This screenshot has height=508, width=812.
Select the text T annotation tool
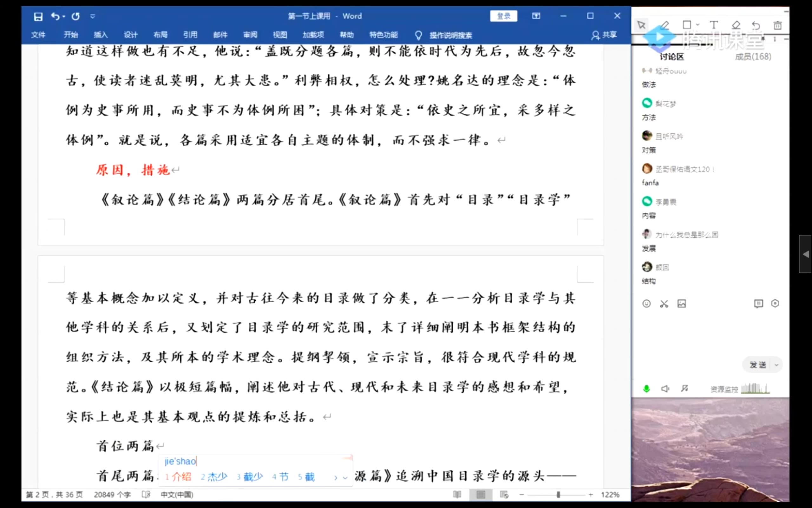click(714, 25)
